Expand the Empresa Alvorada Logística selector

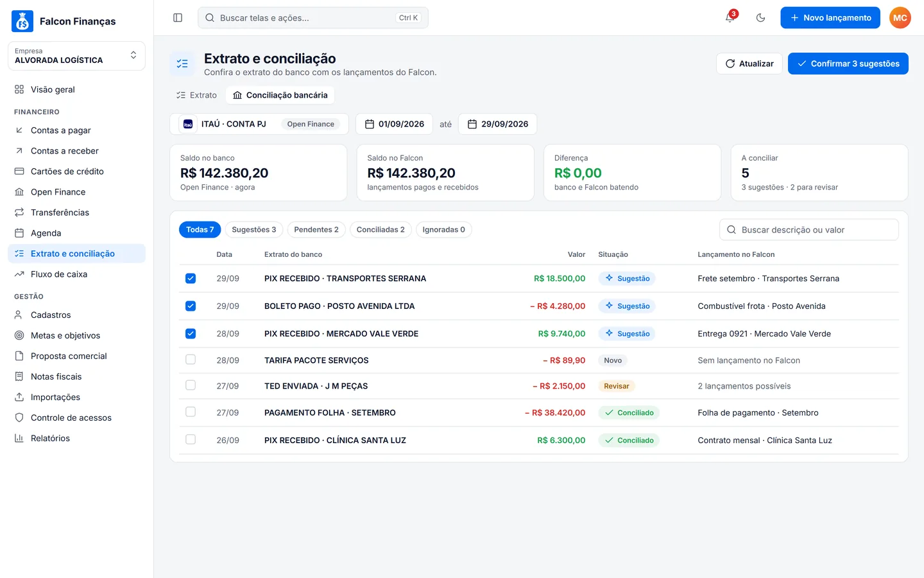(x=76, y=56)
